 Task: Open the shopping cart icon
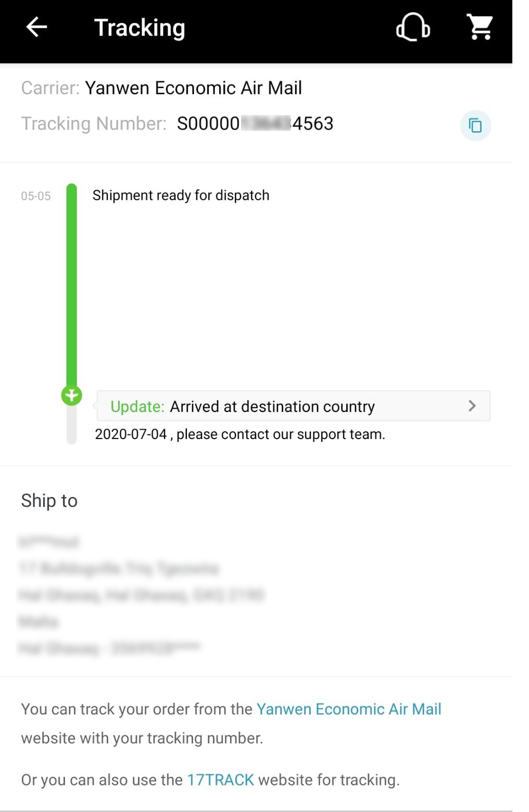[480, 27]
